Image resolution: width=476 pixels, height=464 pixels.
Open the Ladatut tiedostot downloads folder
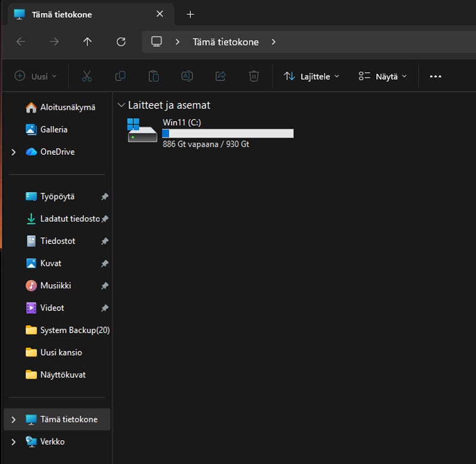click(x=69, y=219)
